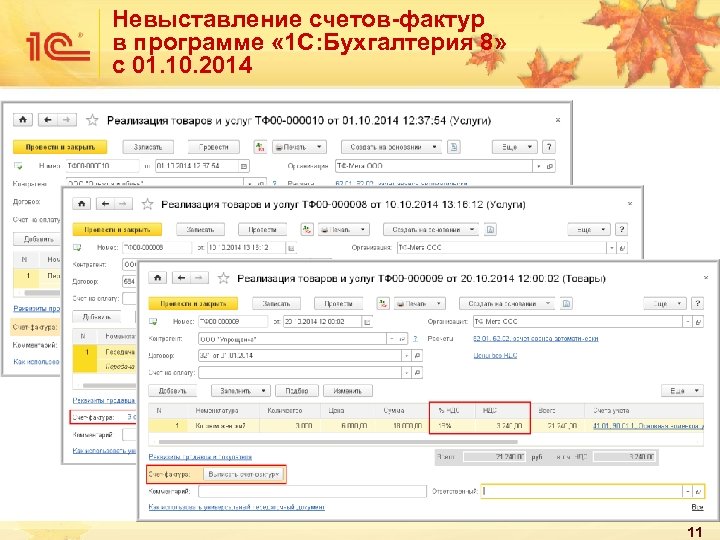Favorite the ТФ00-000008 document with star

[147, 204]
